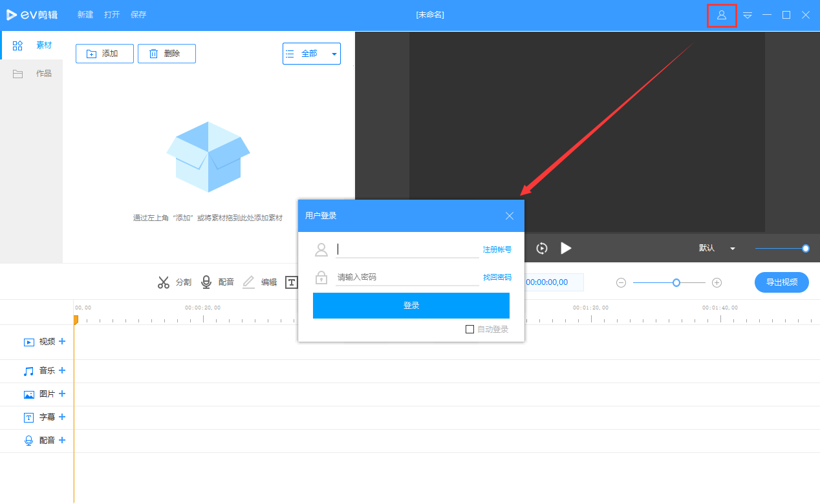Click the 登录 login button

[411, 305]
